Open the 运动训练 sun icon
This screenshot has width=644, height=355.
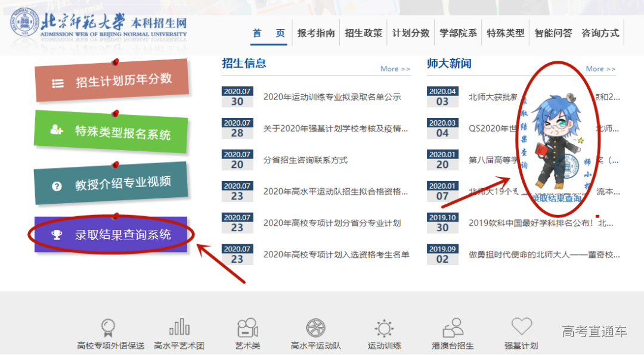click(x=384, y=328)
